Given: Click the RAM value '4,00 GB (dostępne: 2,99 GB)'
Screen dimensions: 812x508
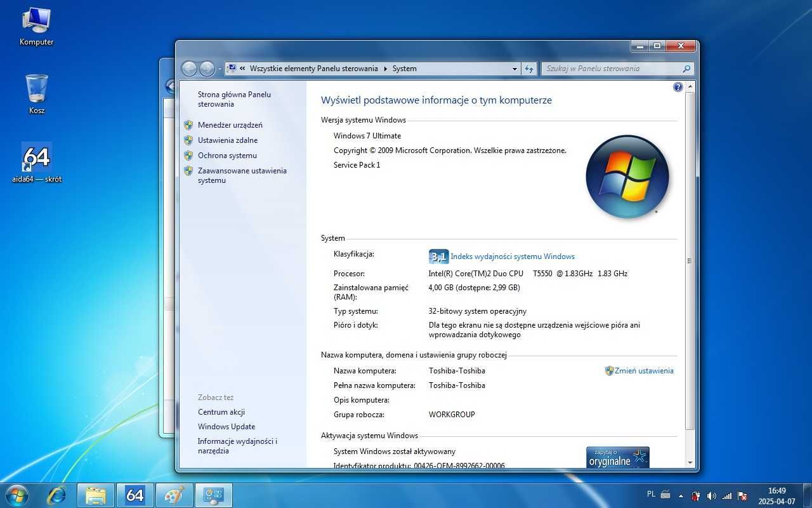Looking at the screenshot, I should [x=475, y=288].
